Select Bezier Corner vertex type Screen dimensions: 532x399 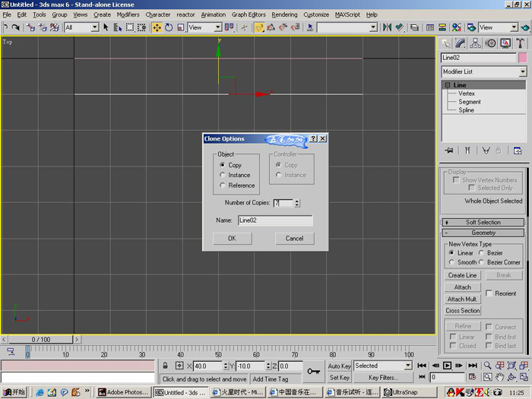[x=481, y=262]
